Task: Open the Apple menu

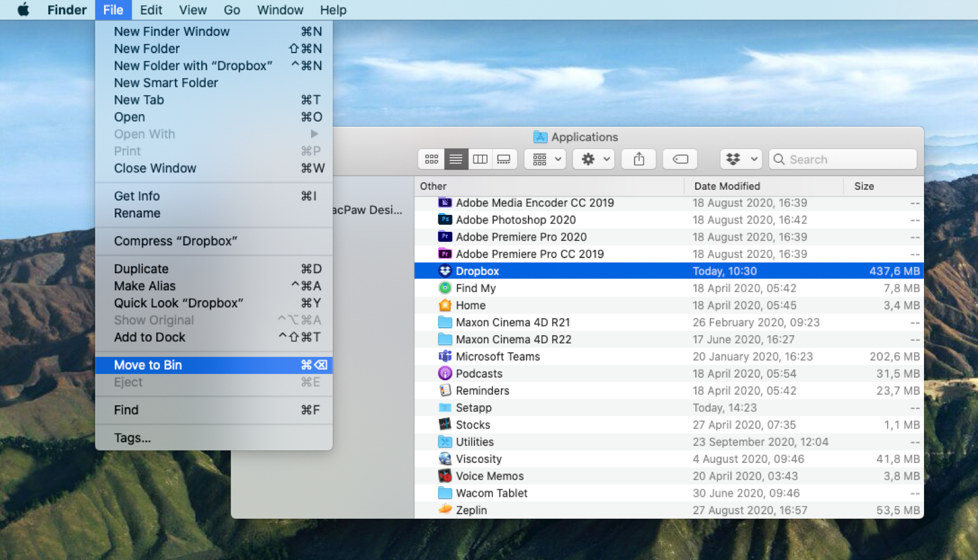Action: pos(23,9)
